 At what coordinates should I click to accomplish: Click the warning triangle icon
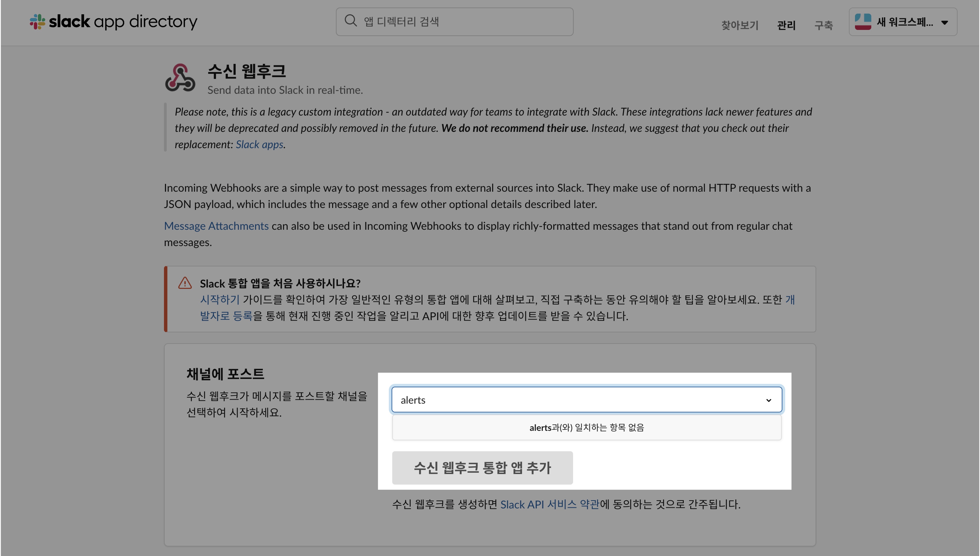[185, 283]
